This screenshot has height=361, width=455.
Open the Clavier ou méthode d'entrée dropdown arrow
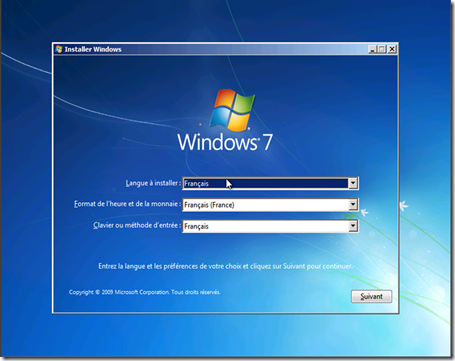(353, 226)
